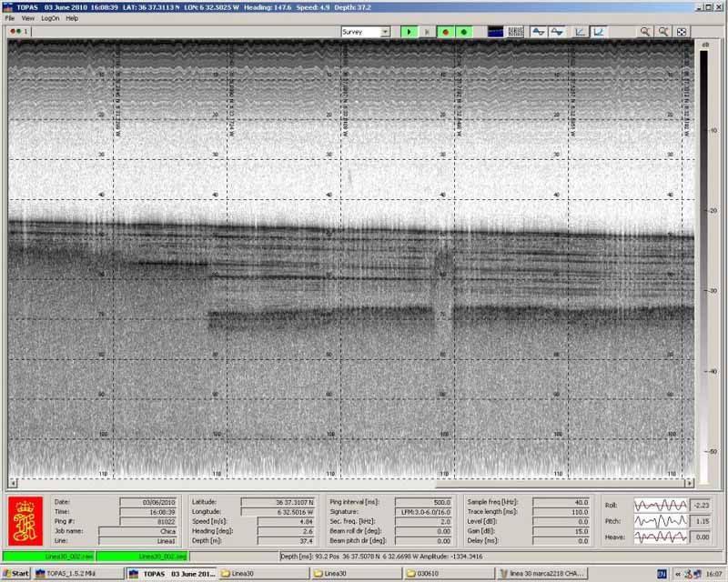Open the View menu
The height and width of the screenshot is (582, 728).
tap(28, 18)
